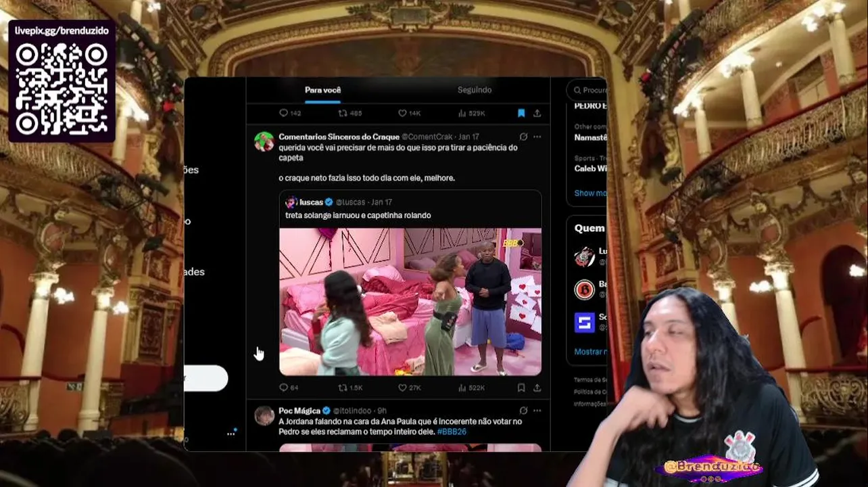
Task: Click the Procurar search field
Action: point(587,90)
